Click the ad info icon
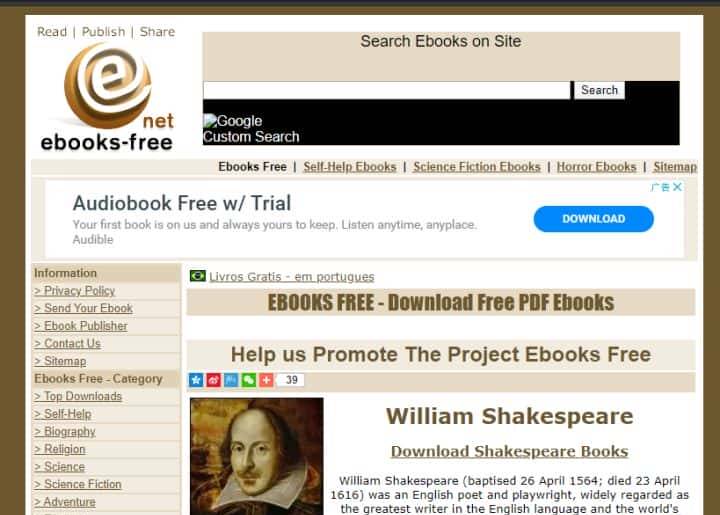 (x=660, y=187)
